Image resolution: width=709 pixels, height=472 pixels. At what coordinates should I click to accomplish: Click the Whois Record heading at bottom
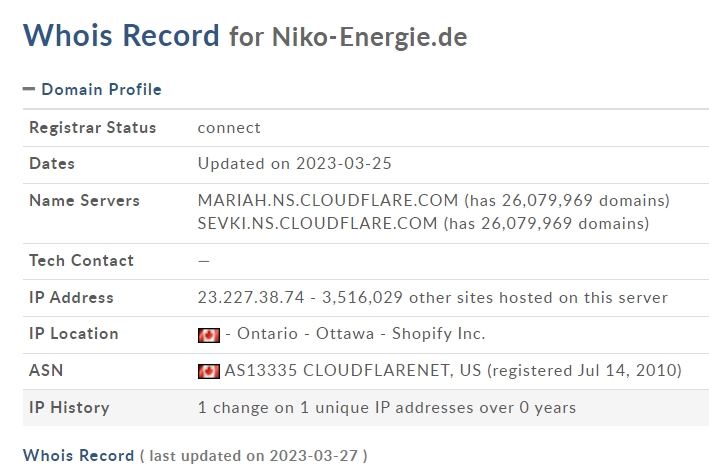click(78, 455)
